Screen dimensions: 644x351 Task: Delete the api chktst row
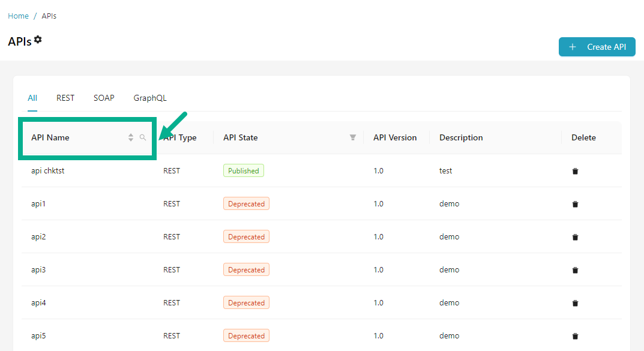pos(575,171)
